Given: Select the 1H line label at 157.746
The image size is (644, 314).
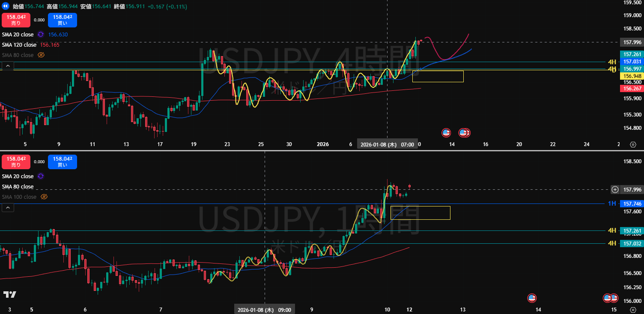Looking at the screenshot, I should coord(612,203).
